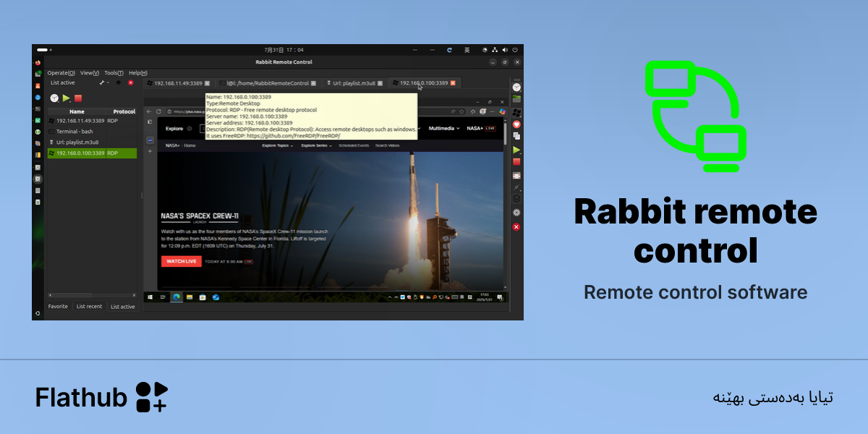Click the red close icon on List active panel
The width and height of the screenshot is (868, 434).
click(x=131, y=82)
